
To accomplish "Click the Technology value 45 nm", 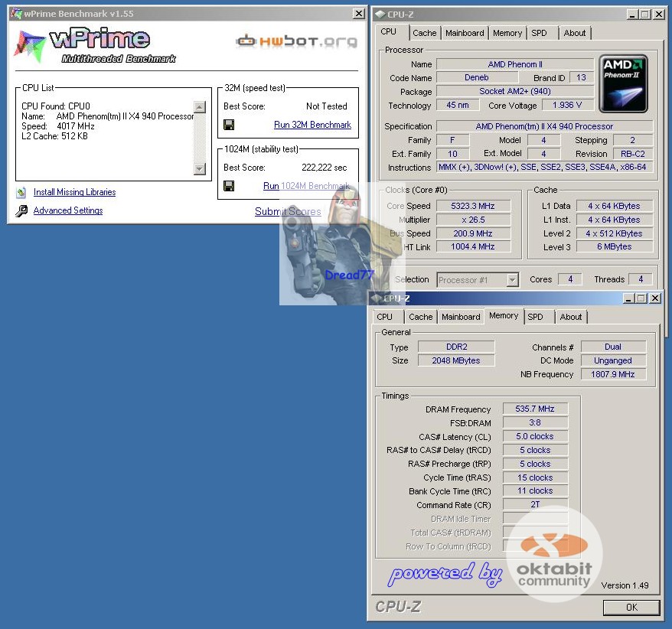I will click(457, 105).
